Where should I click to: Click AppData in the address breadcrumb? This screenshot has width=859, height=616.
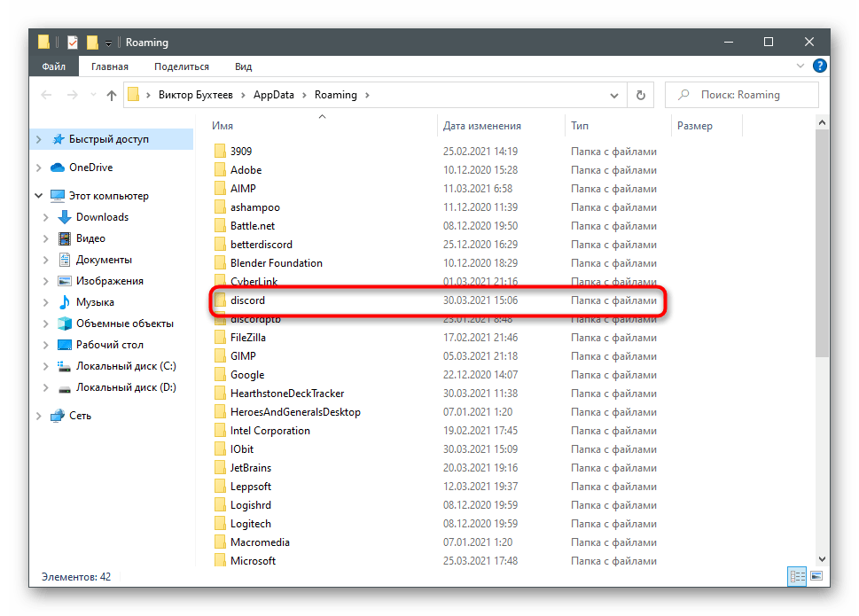pyautogui.click(x=273, y=95)
